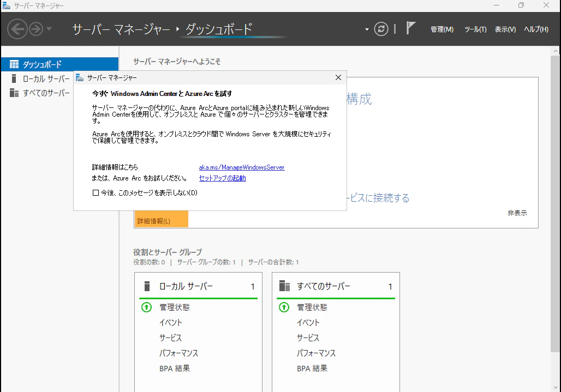The image size is (561, 392).
Task: Close the サーバー マネージャー popup dialog
Action: (338, 77)
